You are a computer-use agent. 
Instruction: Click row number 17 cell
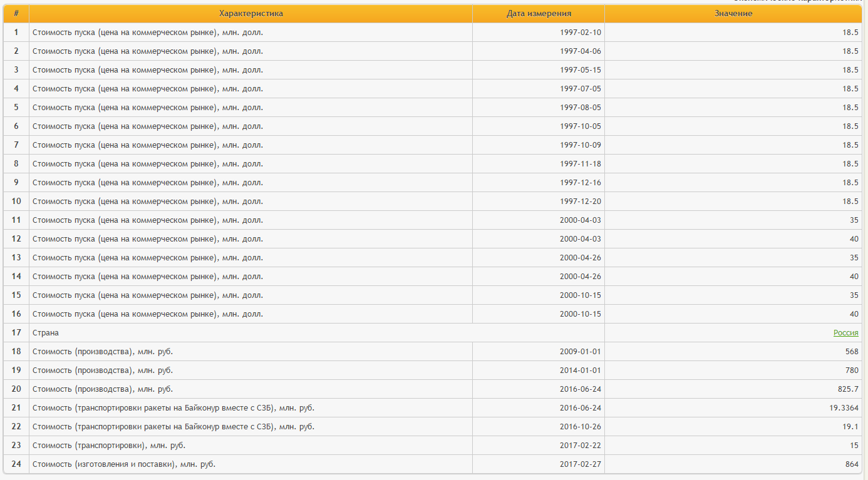pos(16,333)
